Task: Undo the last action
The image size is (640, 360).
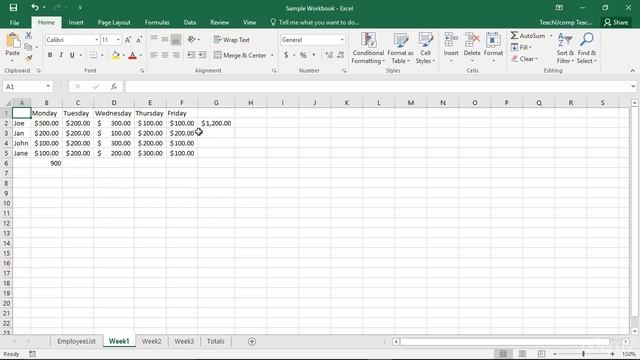Action: pyautogui.click(x=35, y=8)
